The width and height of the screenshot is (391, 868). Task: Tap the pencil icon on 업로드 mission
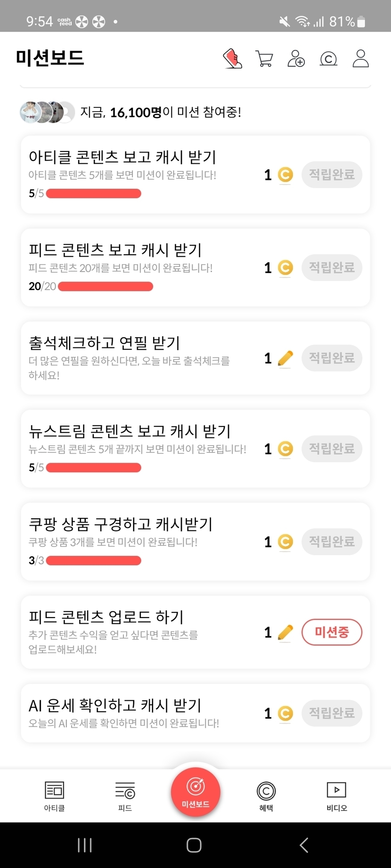(x=285, y=632)
